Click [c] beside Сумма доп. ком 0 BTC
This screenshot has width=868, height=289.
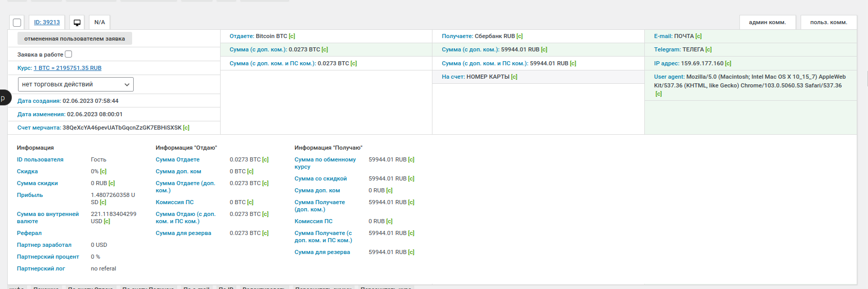click(x=250, y=171)
